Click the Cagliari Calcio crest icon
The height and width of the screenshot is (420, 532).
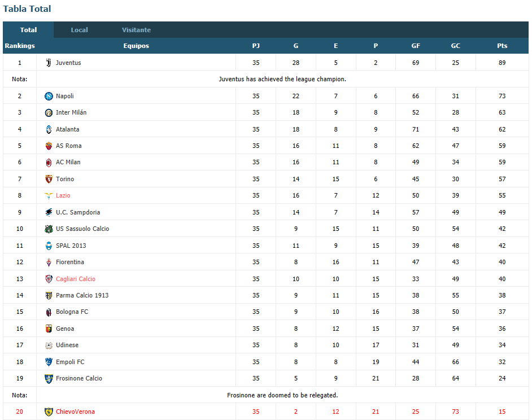pyautogui.click(x=49, y=279)
